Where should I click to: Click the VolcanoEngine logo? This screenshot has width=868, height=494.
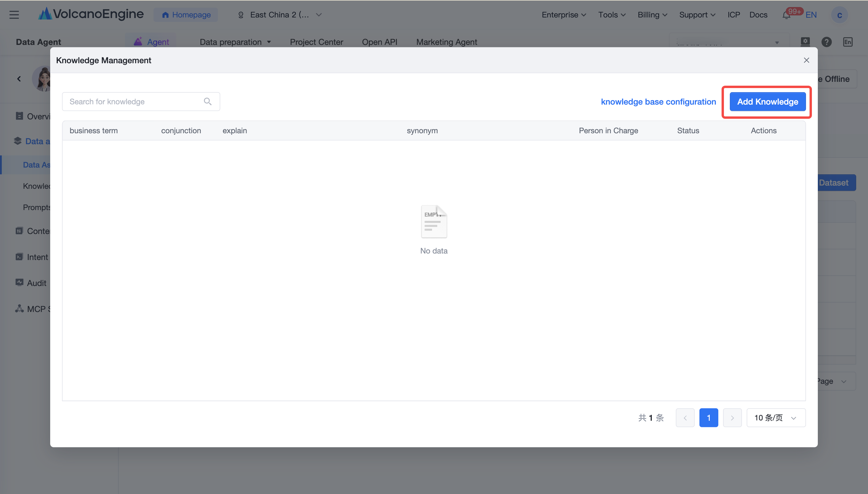(91, 14)
